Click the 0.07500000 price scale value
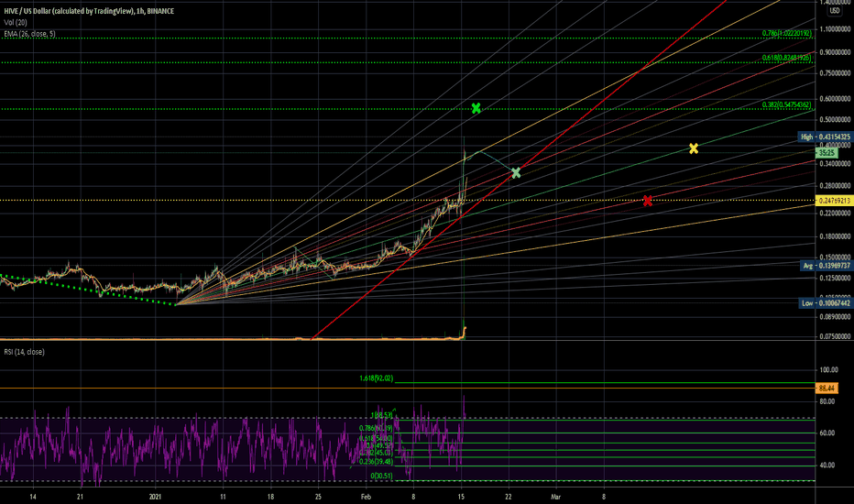 (x=835, y=336)
